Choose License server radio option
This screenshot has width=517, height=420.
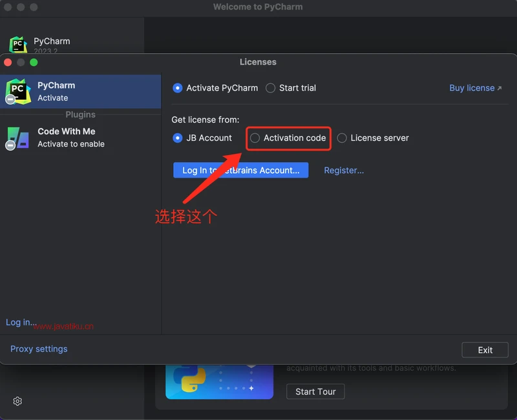tap(342, 138)
